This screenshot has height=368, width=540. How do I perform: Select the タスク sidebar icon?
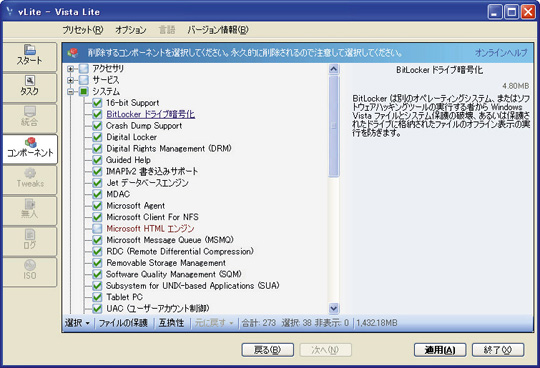pos(30,81)
